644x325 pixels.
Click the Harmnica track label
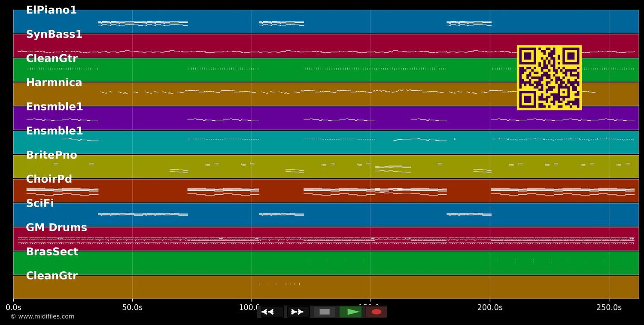(54, 83)
